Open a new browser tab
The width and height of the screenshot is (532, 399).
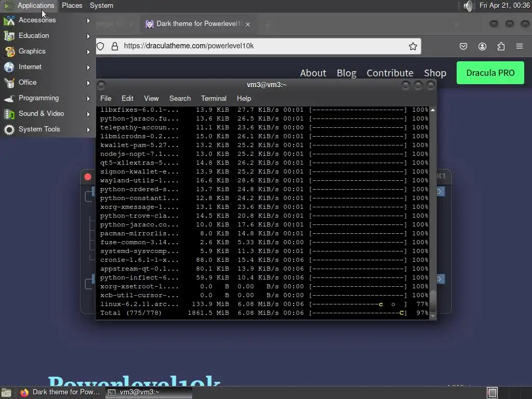coord(268,24)
